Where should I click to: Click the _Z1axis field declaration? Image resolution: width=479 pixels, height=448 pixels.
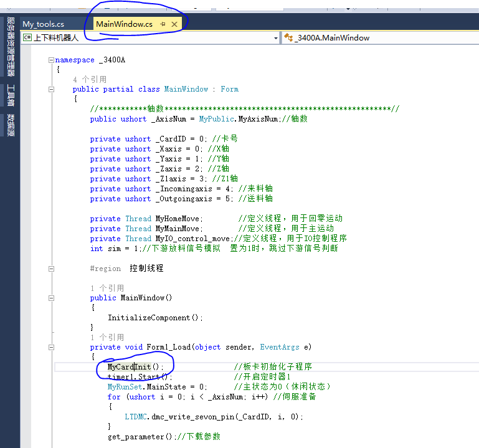coord(148,179)
